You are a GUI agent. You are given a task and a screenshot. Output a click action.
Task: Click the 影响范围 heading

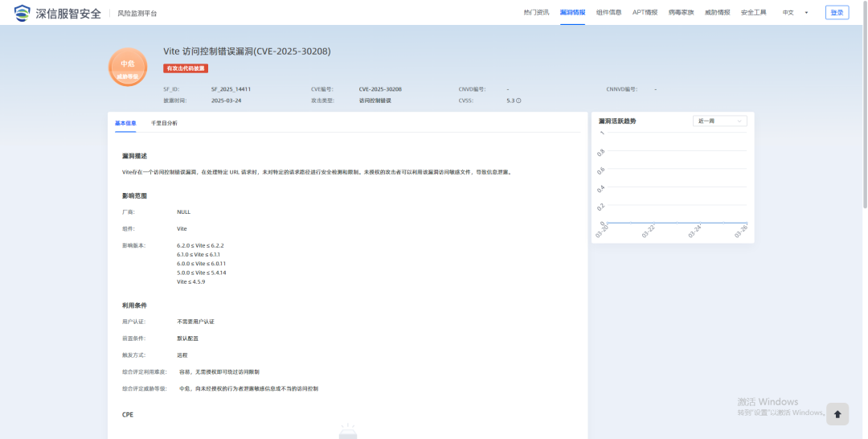pos(134,196)
